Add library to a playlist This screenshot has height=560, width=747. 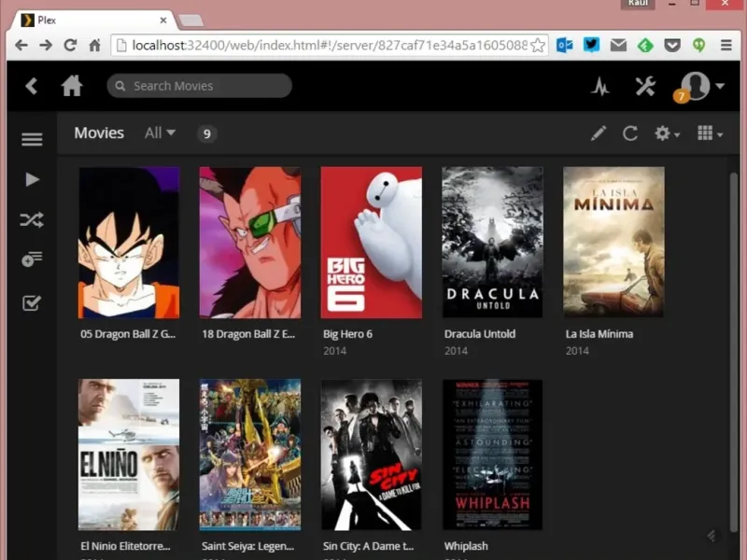(32, 259)
